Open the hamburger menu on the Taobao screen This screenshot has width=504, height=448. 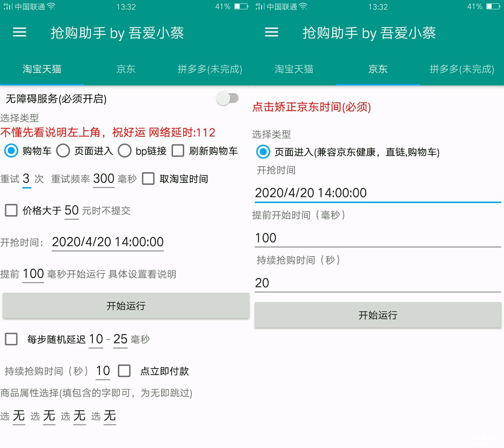tap(20, 32)
